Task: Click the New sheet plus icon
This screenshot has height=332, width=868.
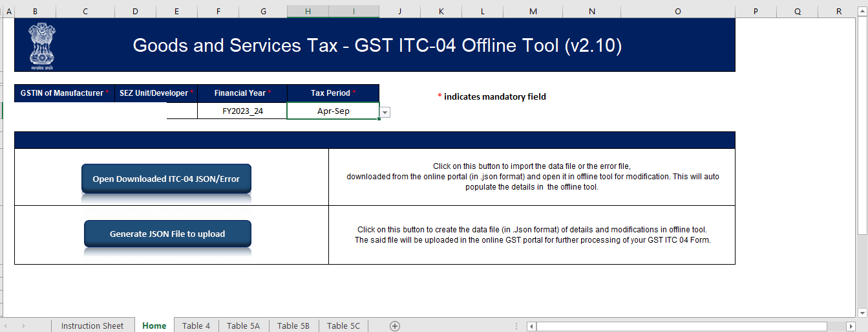Action: point(395,326)
